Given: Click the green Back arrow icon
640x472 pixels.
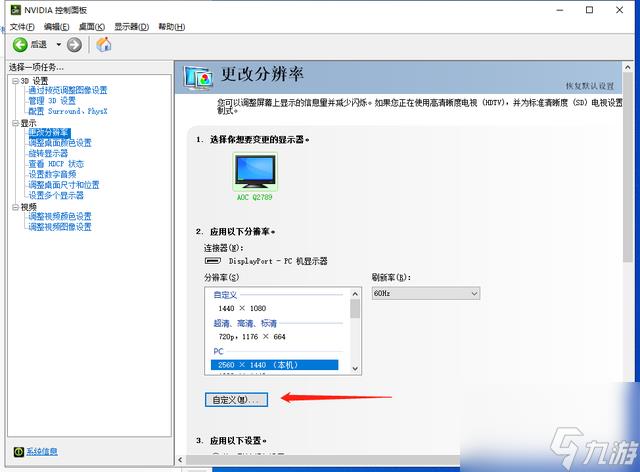Looking at the screenshot, I should [x=20, y=45].
